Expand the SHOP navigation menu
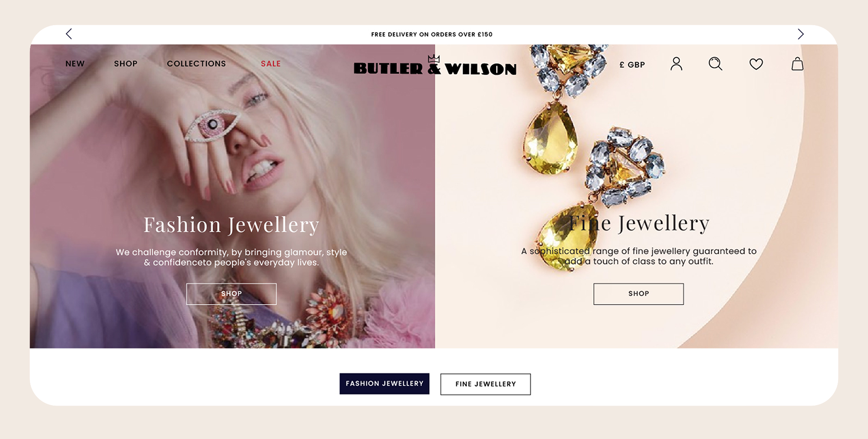The height and width of the screenshot is (439, 868). 126,64
